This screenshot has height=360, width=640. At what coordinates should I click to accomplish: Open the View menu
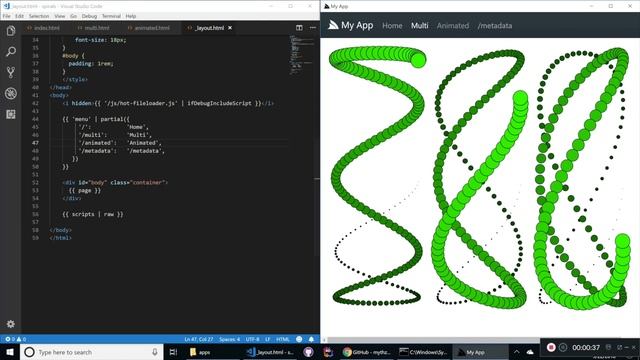pos(60,16)
